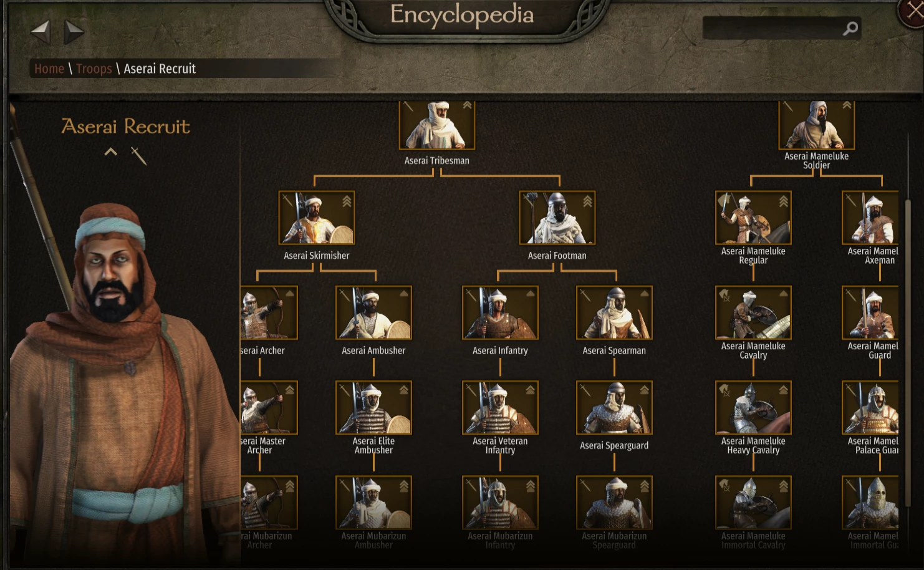Open Aserai Mameluke Soldier troop card
This screenshot has height=570, width=924.
(816, 125)
